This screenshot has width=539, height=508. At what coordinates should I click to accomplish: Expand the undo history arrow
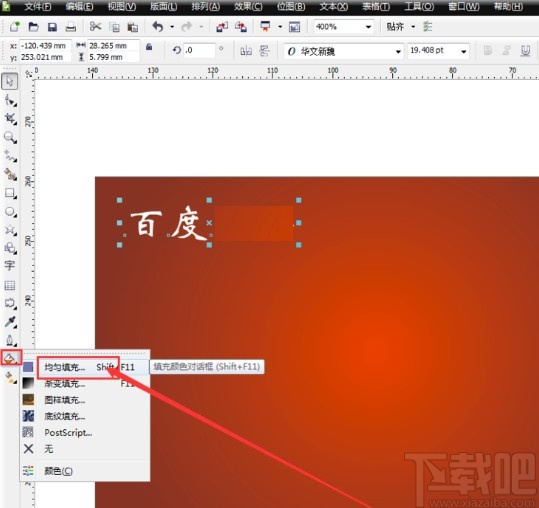click(172, 27)
